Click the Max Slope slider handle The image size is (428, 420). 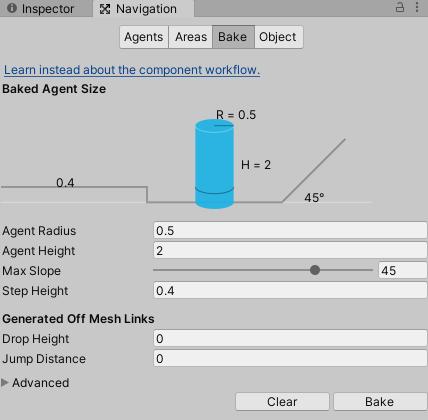[x=315, y=270]
